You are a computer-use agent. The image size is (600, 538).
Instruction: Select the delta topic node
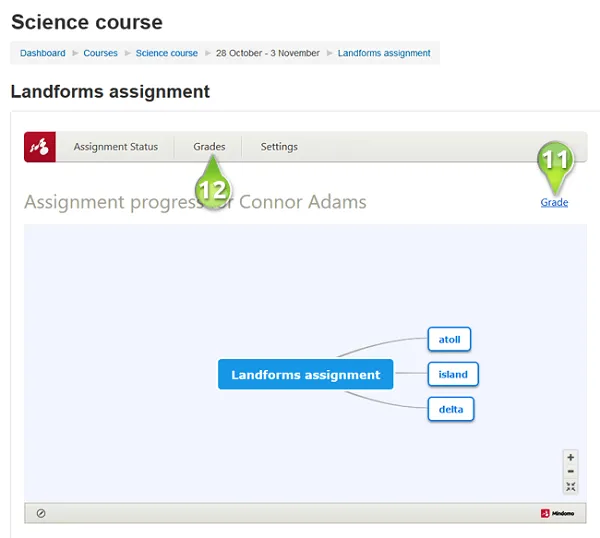pos(450,409)
